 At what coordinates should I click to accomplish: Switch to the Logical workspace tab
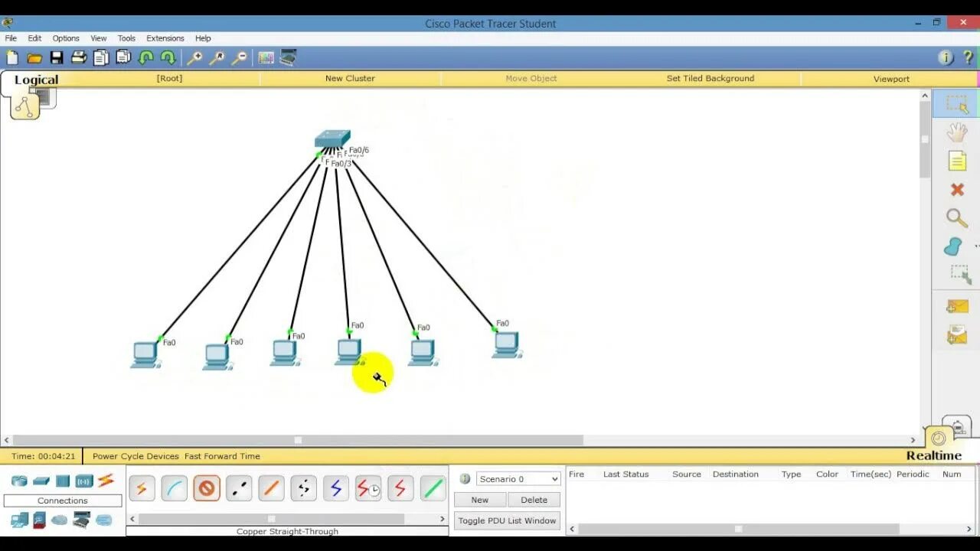point(36,80)
